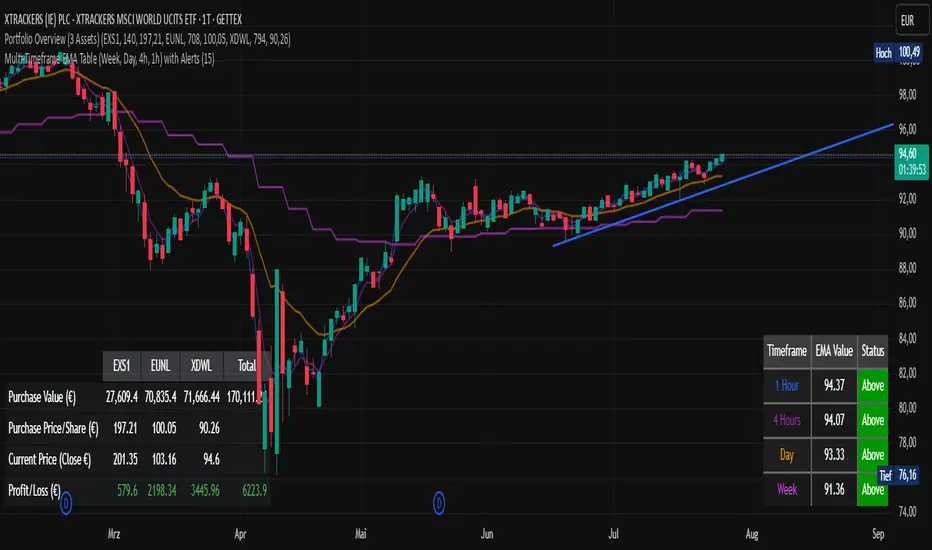The image size is (932, 550).
Task: Click the EXS1 column header
Action: 121,366
